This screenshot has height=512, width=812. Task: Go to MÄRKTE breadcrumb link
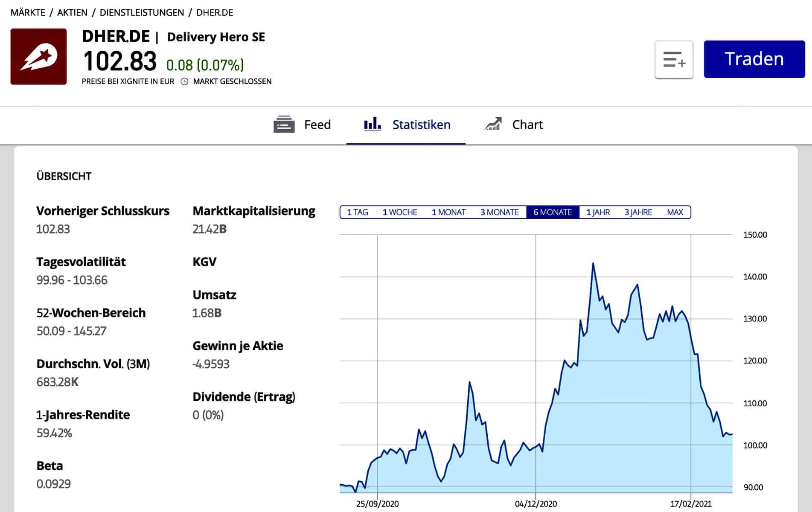point(28,13)
